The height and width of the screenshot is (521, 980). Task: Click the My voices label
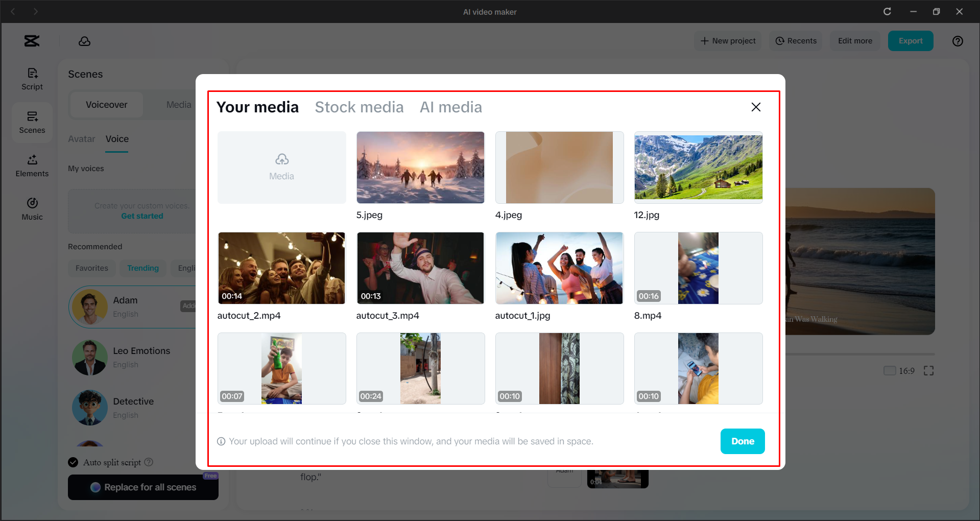point(86,169)
